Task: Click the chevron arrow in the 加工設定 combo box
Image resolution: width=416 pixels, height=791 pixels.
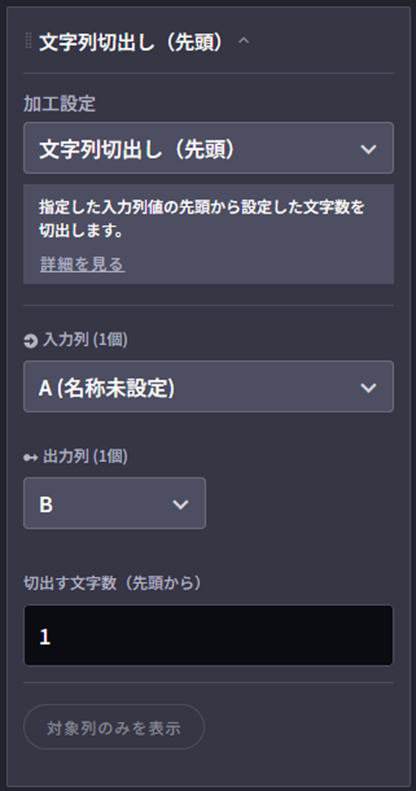Action: click(x=369, y=149)
